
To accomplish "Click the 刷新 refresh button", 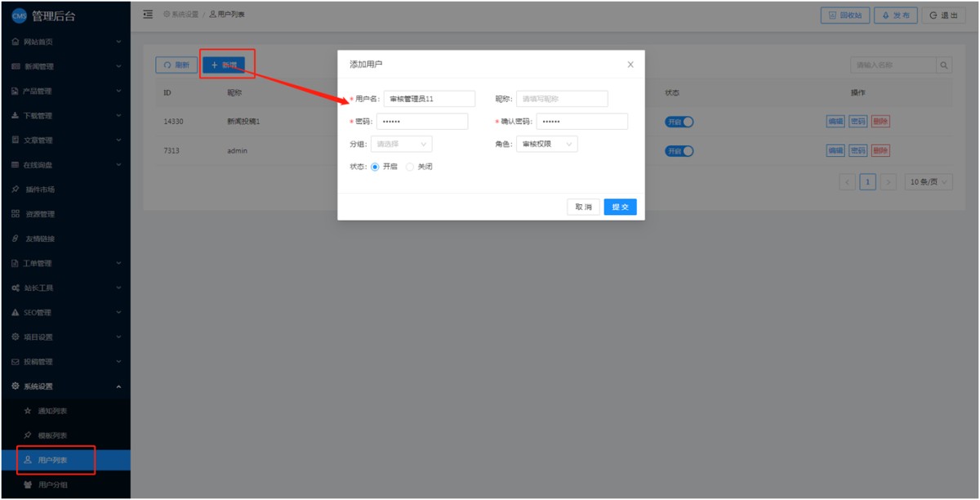I will (176, 65).
